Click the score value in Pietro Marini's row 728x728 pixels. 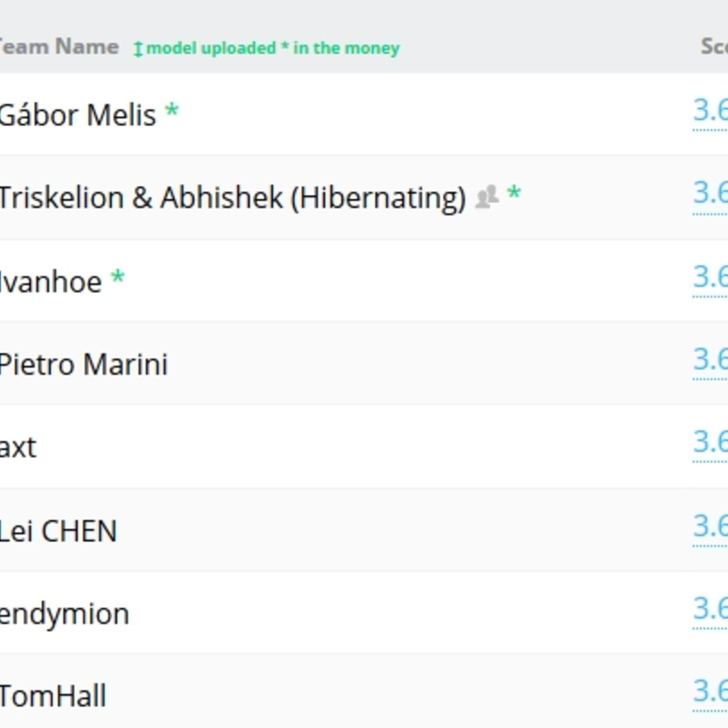[710, 360]
